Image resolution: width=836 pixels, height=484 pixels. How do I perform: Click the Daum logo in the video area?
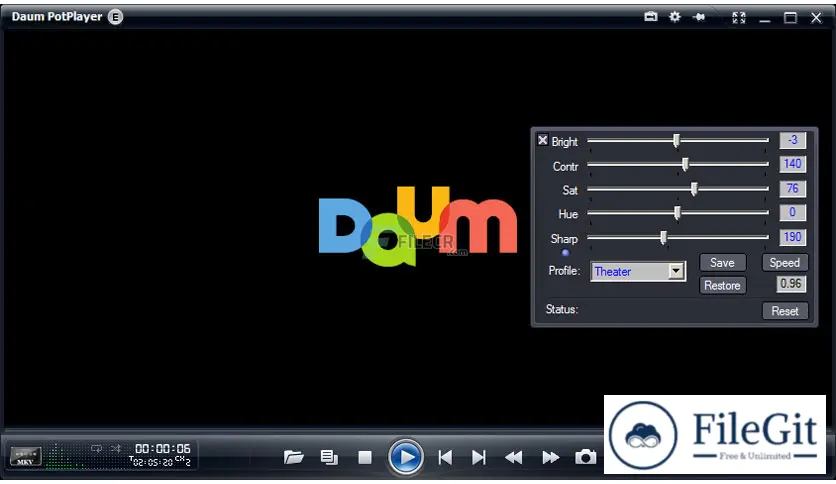[x=417, y=226]
